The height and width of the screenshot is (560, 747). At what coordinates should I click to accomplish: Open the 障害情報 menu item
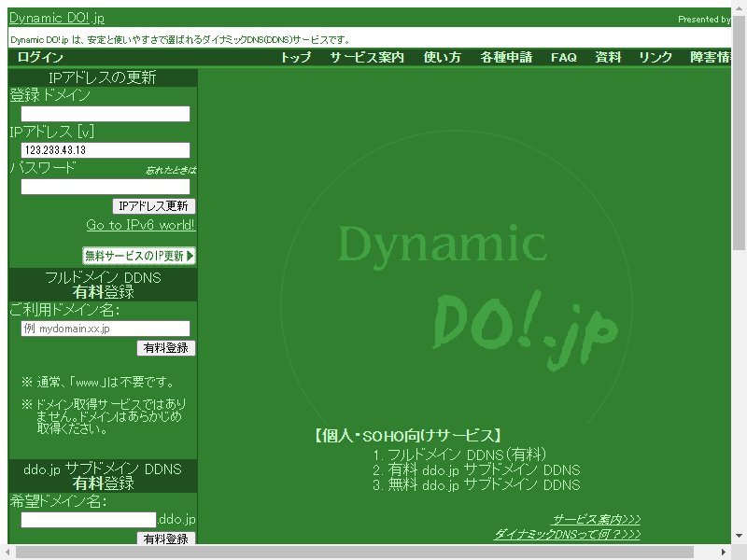711,57
